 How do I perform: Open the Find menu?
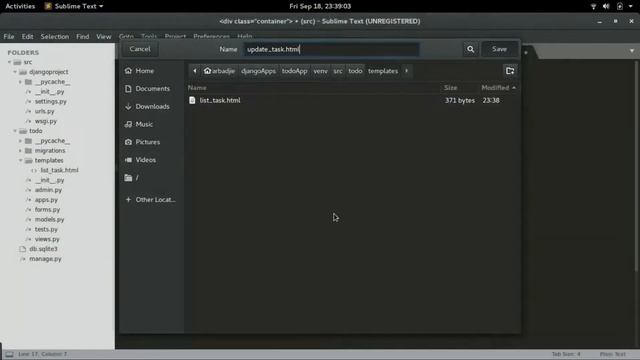click(x=82, y=36)
